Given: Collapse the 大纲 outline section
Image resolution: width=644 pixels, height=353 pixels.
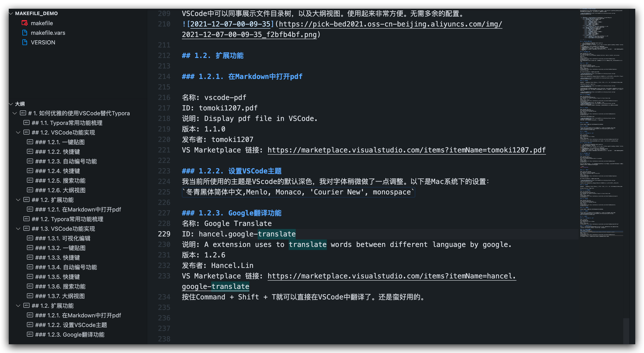Looking at the screenshot, I should (x=11, y=104).
